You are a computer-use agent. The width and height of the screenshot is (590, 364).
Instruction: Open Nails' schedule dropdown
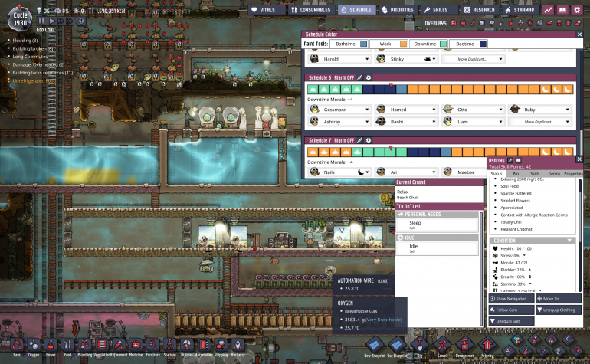339,172
